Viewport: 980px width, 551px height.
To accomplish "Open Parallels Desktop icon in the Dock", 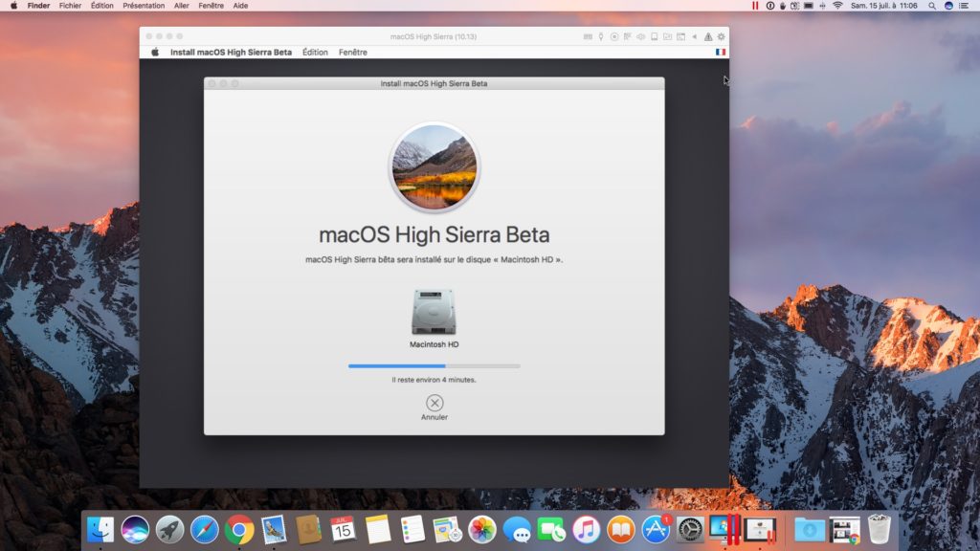I will (x=725, y=530).
